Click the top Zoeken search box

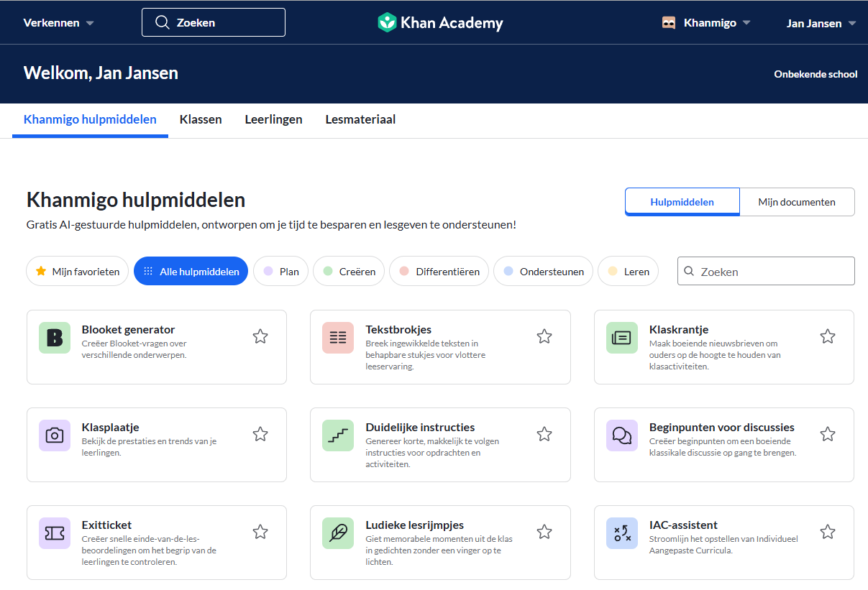tap(214, 22)
